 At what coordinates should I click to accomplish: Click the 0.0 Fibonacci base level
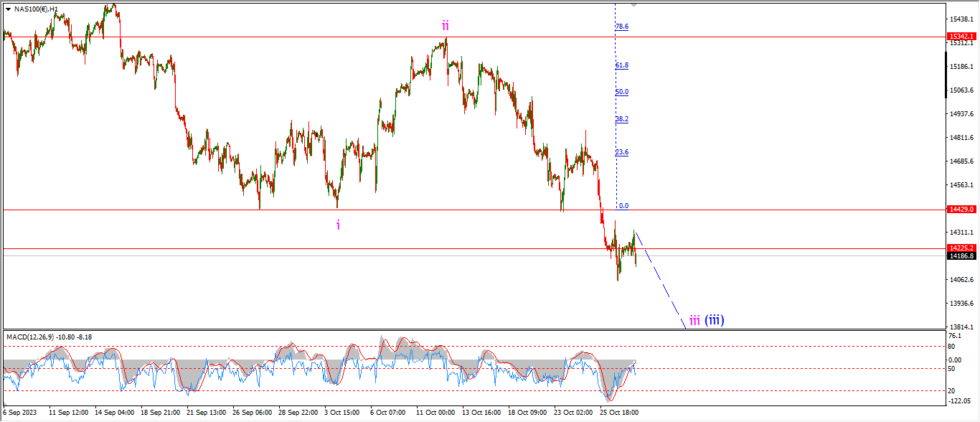click(623, 206)
